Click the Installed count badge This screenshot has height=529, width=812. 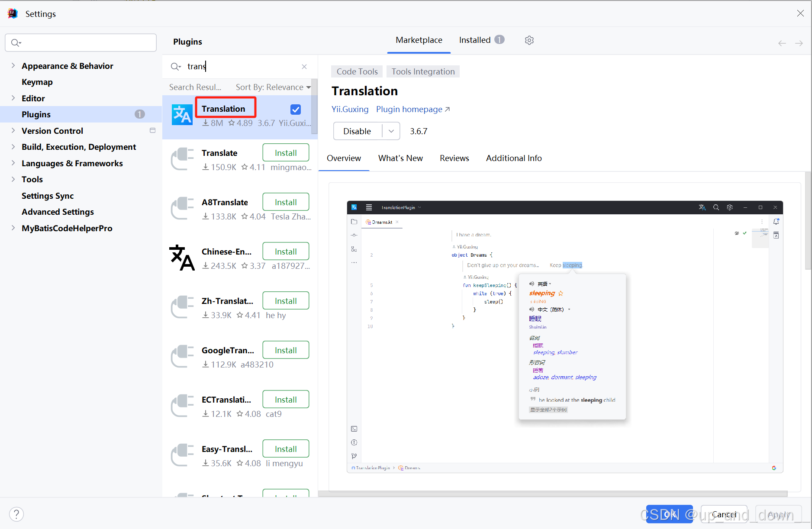[499, 40]
